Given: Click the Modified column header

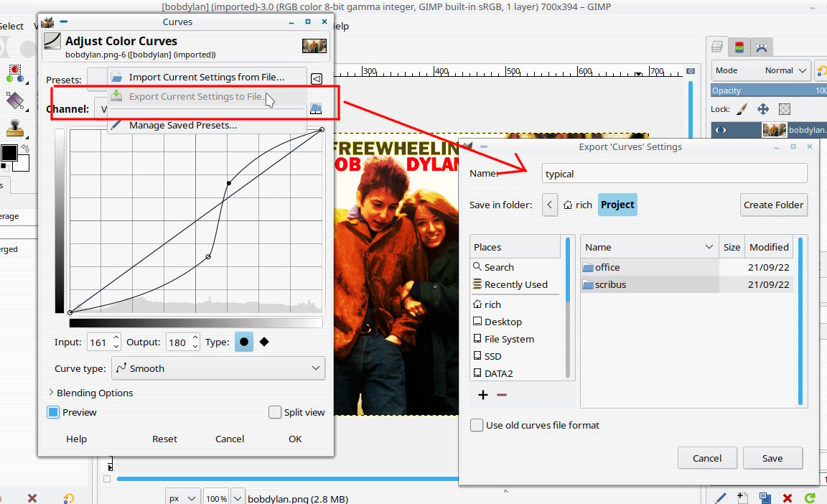Looking at the screenshot, I should [769, 247].
